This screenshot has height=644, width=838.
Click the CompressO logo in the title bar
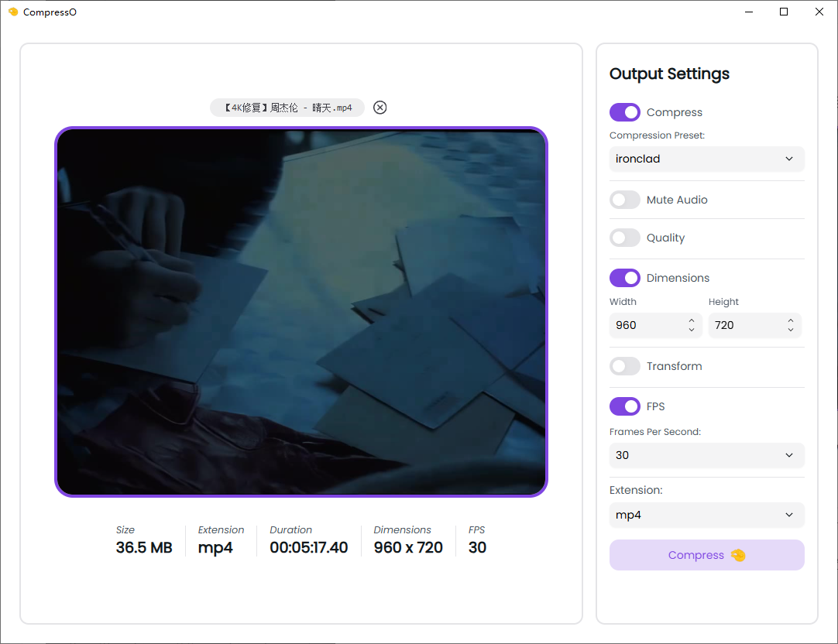13,12
